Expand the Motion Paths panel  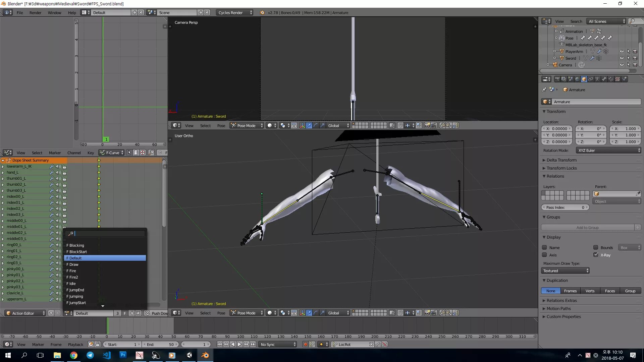pos(558,308)
